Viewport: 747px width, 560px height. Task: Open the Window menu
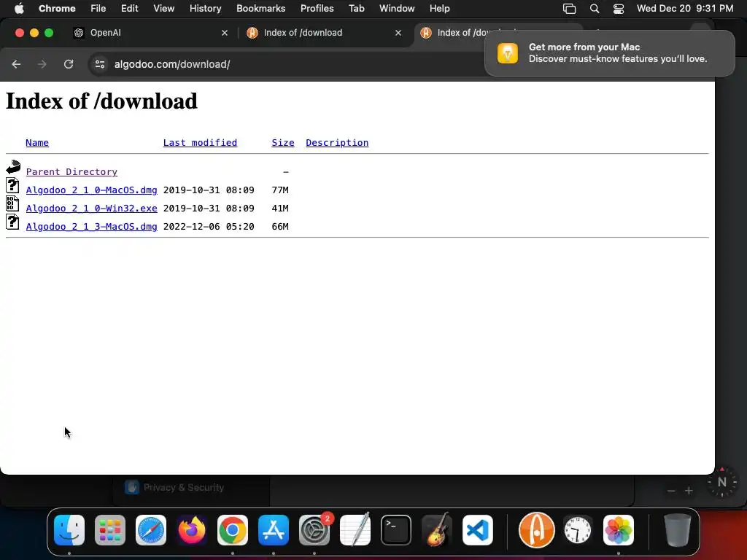(397, 8)
